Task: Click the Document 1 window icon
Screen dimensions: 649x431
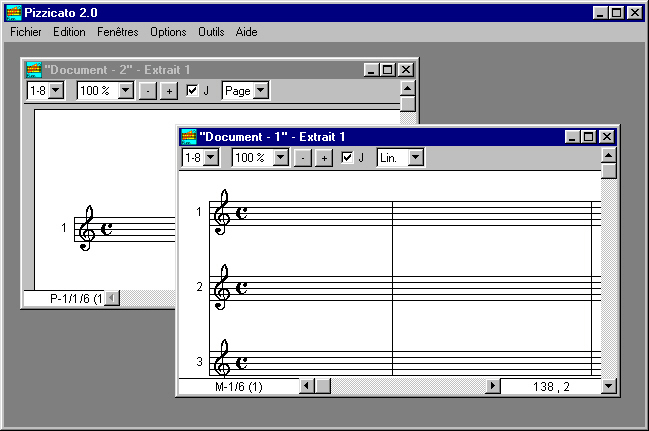Action: [189, 137]
